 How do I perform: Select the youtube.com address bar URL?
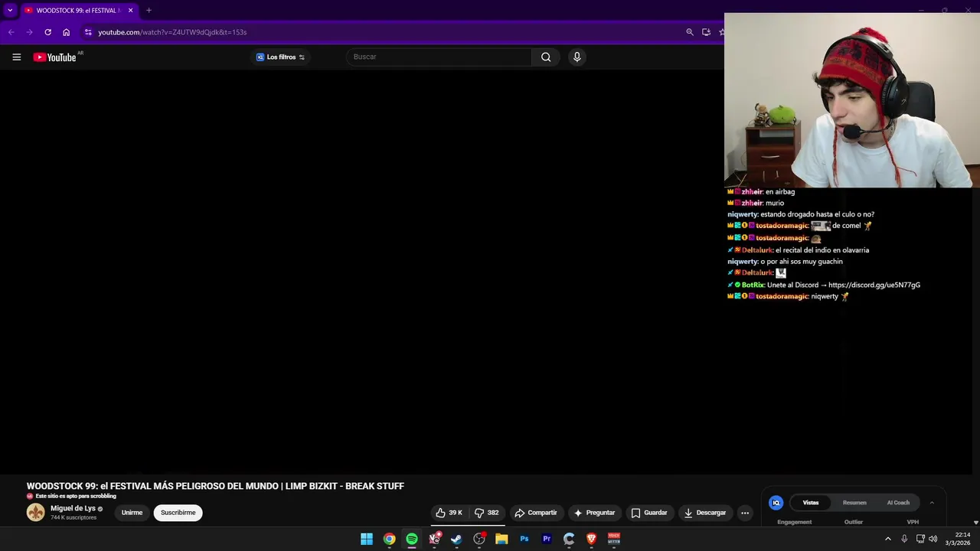172,32
